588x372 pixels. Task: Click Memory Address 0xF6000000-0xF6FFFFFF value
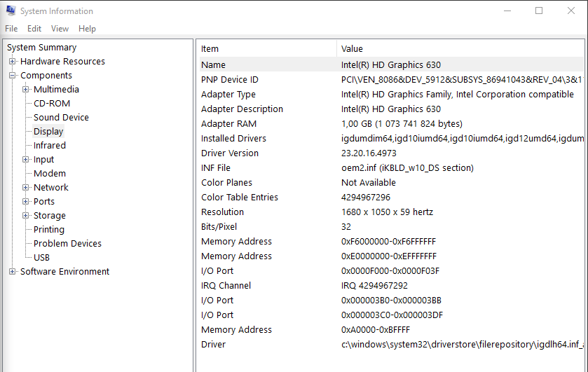pyautogui.click(x=388, y=242)
